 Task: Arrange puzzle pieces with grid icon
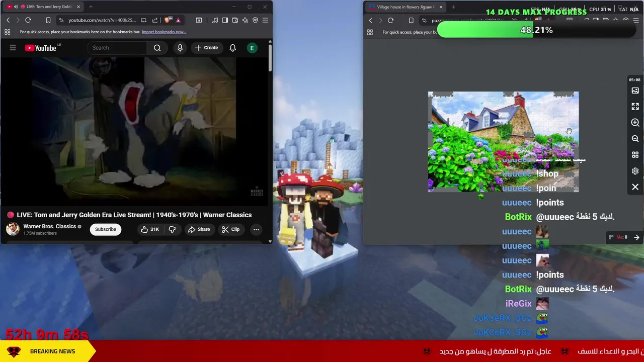point(635,155)
